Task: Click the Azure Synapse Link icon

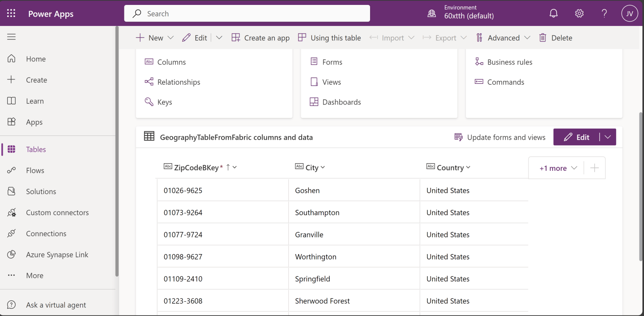Action: pos(12,255)
